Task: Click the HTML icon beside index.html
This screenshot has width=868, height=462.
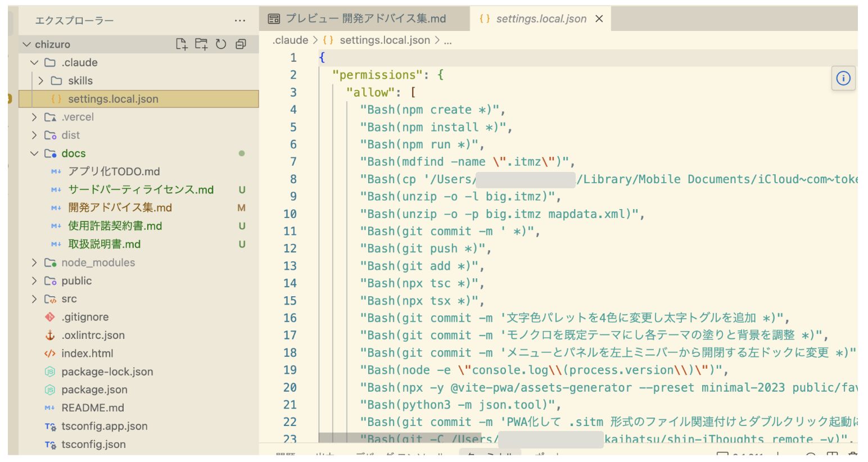Action: point(50,354)
